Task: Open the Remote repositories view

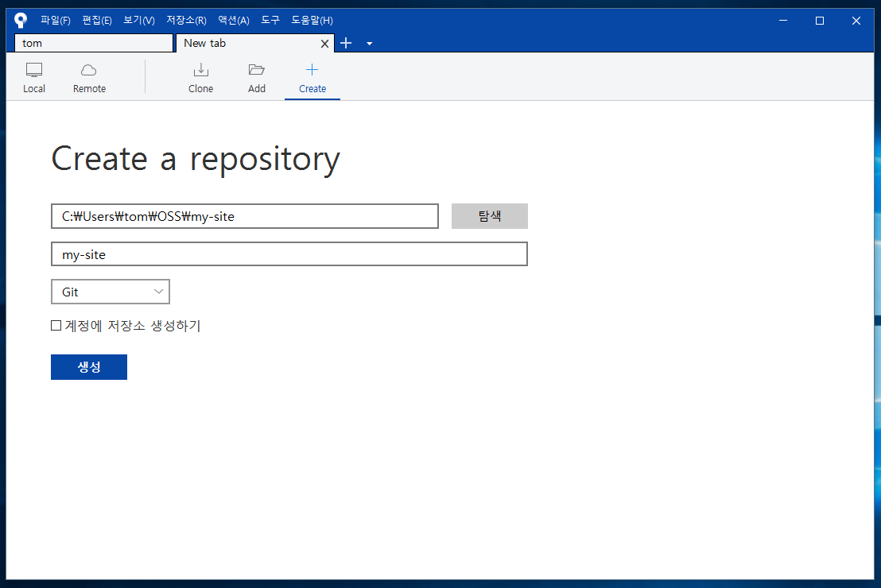Action: (x=89, y=78)
